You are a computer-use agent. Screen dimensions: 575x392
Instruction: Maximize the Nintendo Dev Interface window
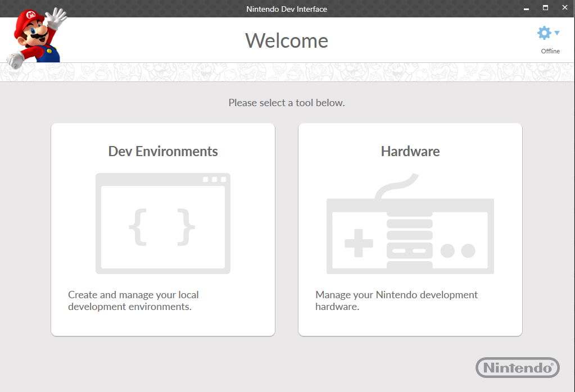[545, 8]
